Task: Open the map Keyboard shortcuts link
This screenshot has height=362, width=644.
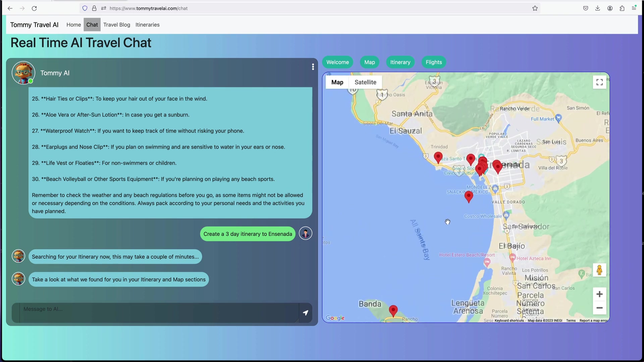Action: click(509, 321)
